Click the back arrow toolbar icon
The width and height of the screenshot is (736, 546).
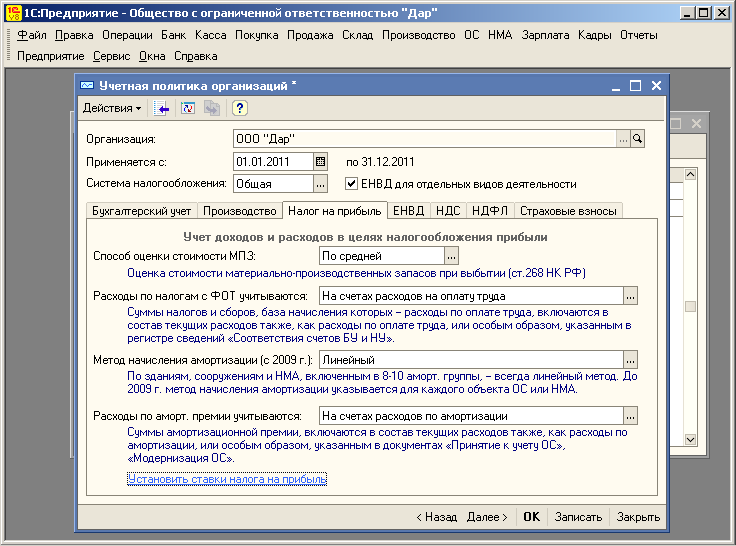coord(161,108)
